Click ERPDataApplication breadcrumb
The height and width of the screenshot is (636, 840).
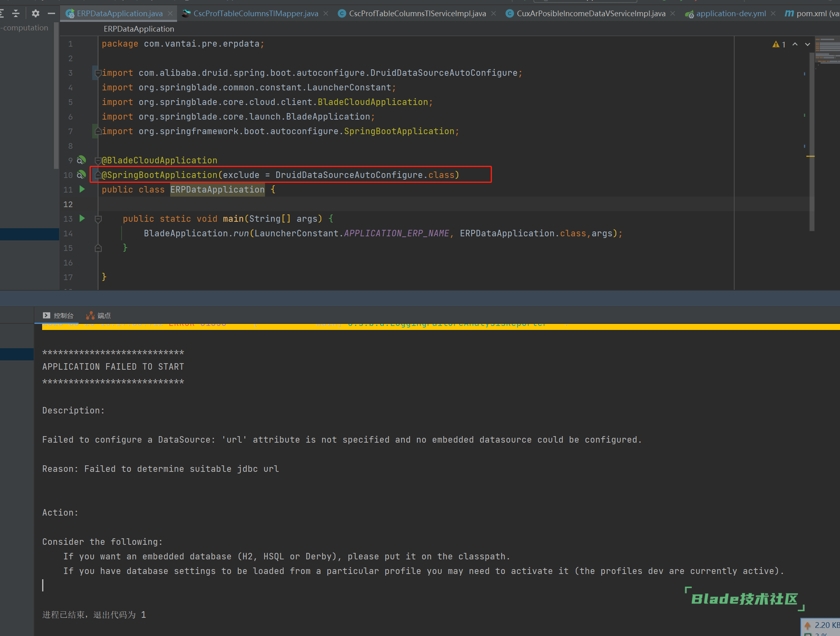[139, 29]
